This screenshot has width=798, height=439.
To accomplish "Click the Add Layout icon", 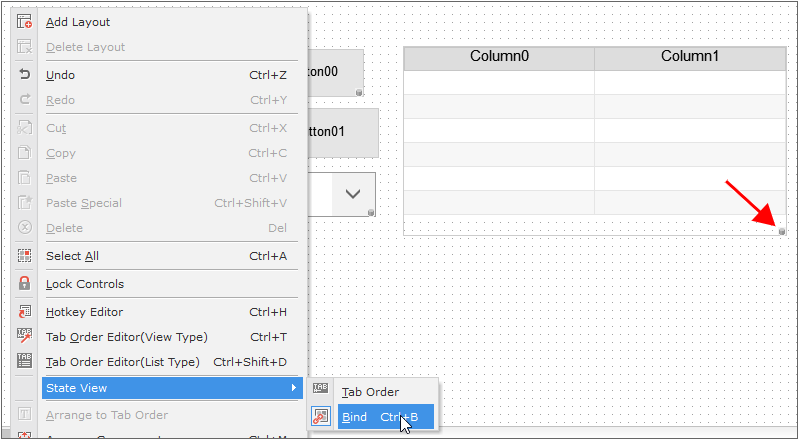I will pos(25,22).
